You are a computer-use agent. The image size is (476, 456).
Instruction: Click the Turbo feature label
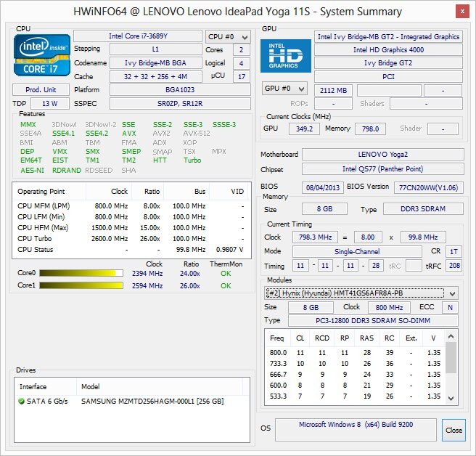(x=192, y=160)
